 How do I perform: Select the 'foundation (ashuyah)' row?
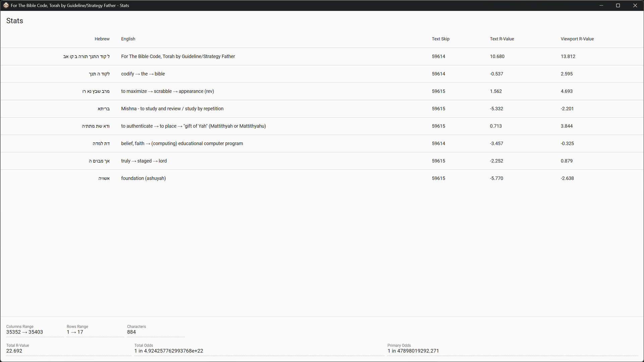click(143, 178)
